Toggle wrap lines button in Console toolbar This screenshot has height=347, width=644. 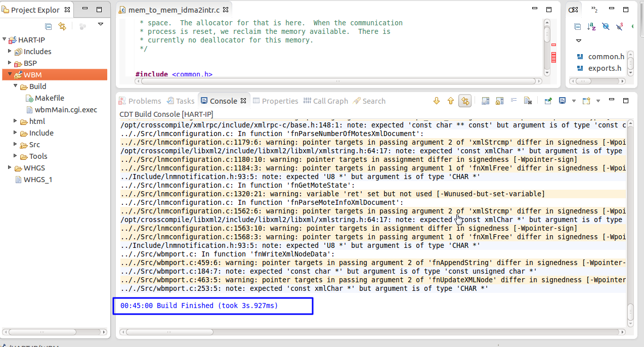coord(465,101)
